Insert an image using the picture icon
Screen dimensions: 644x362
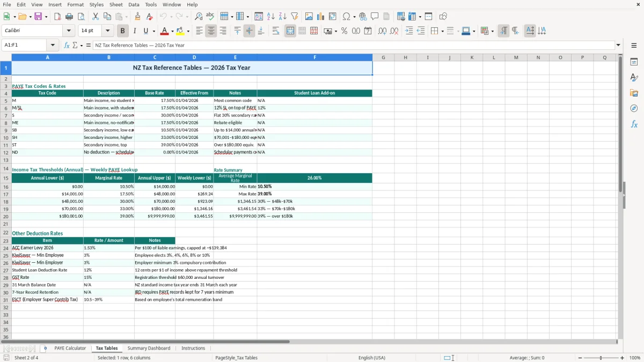309,17
